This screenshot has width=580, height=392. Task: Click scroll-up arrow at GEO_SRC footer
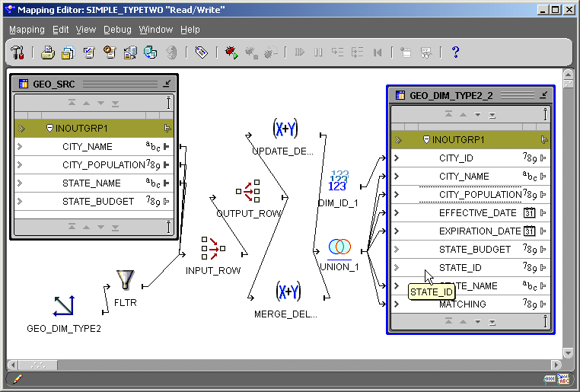pos(86,227)
